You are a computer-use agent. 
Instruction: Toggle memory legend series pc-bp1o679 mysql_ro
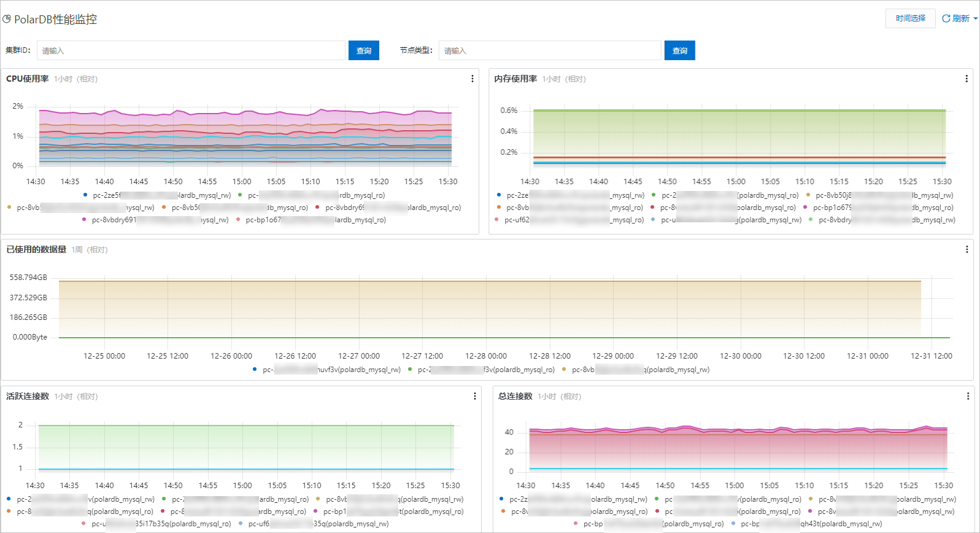click(x=878, y=208)
